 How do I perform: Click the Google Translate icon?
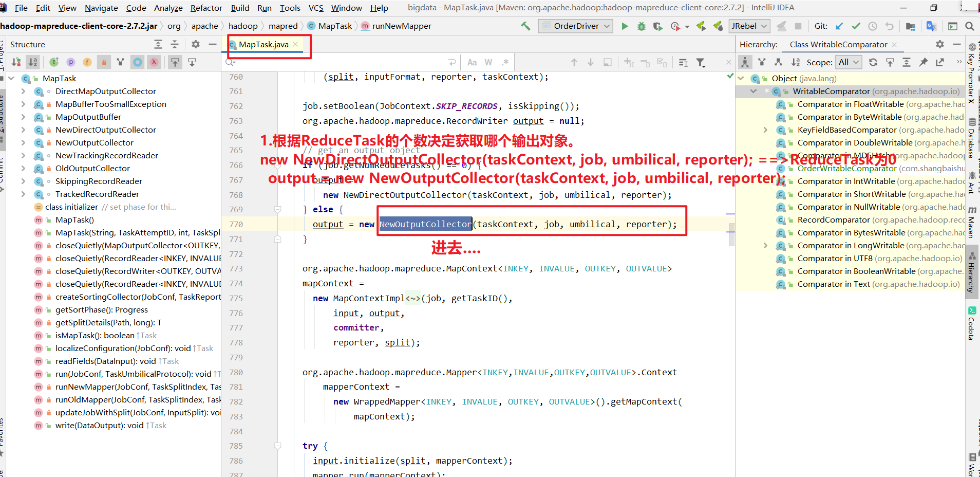coord(931,26)
